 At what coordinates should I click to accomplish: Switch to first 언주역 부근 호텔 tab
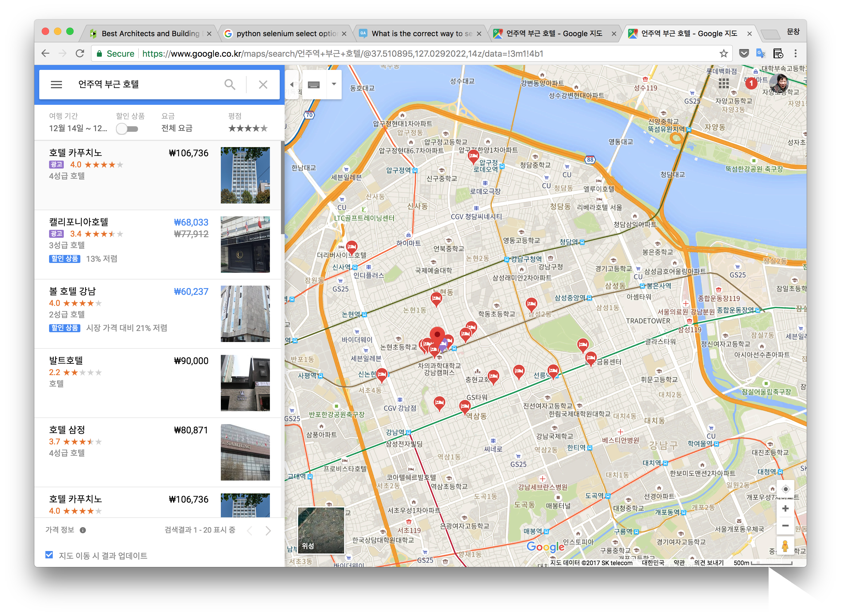click(554, 34)
